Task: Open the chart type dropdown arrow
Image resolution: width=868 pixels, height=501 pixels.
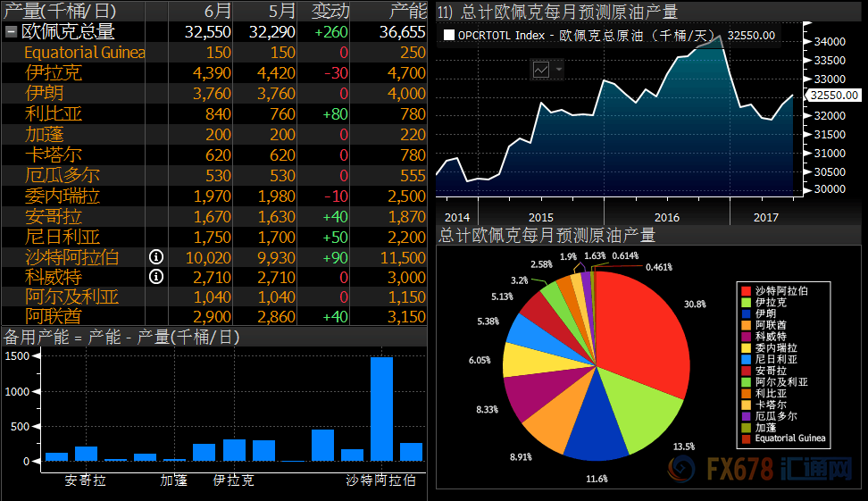Action: tap(559, 69)
